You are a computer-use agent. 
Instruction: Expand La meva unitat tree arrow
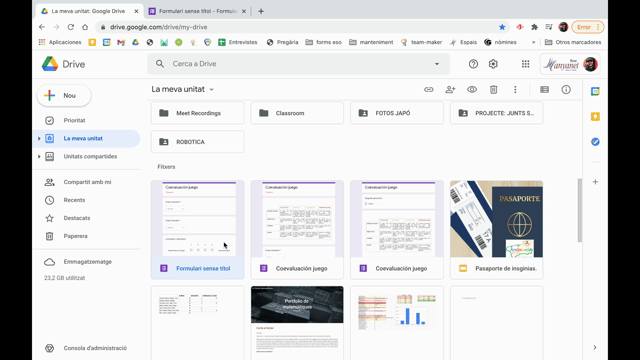pyautogui.click(x=39, y=138)
